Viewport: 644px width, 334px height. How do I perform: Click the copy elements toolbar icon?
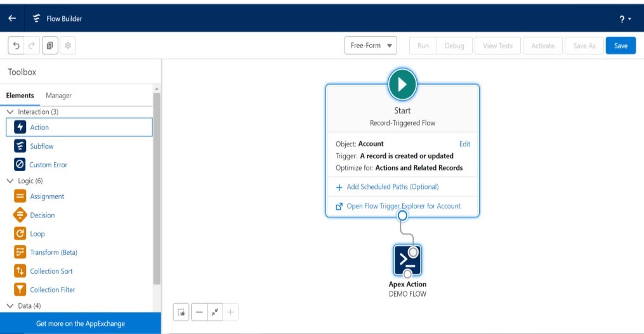coord(49,46)
